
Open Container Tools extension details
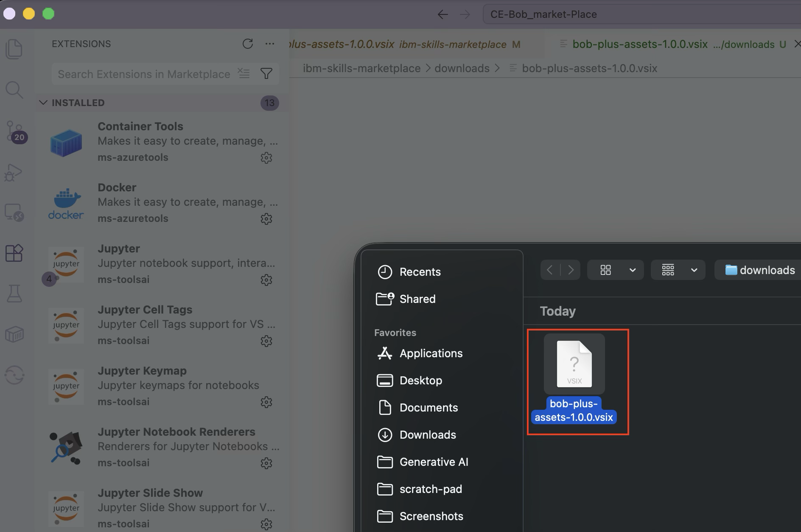(163, 142)
